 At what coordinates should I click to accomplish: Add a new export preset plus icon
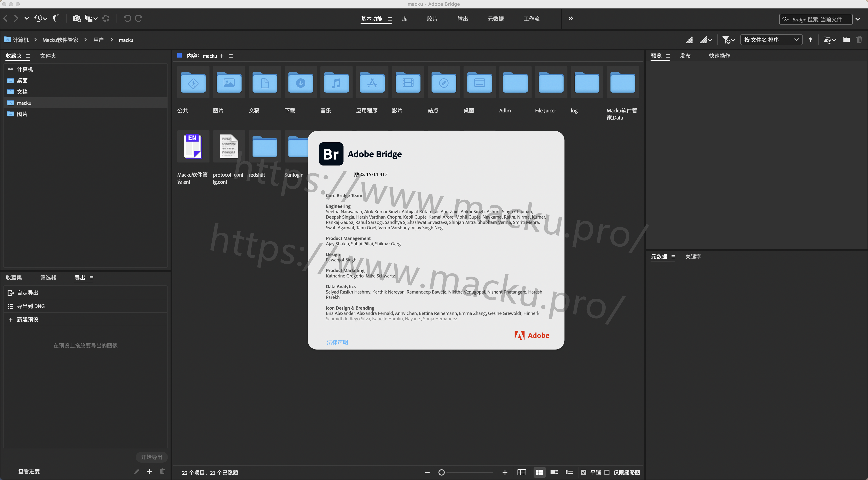(x=150, y=472)
